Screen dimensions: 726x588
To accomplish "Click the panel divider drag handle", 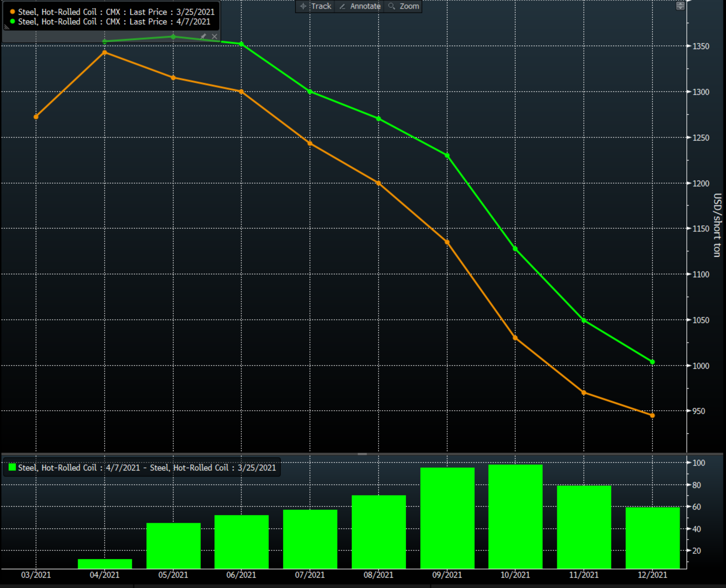I will pos(362,454).
